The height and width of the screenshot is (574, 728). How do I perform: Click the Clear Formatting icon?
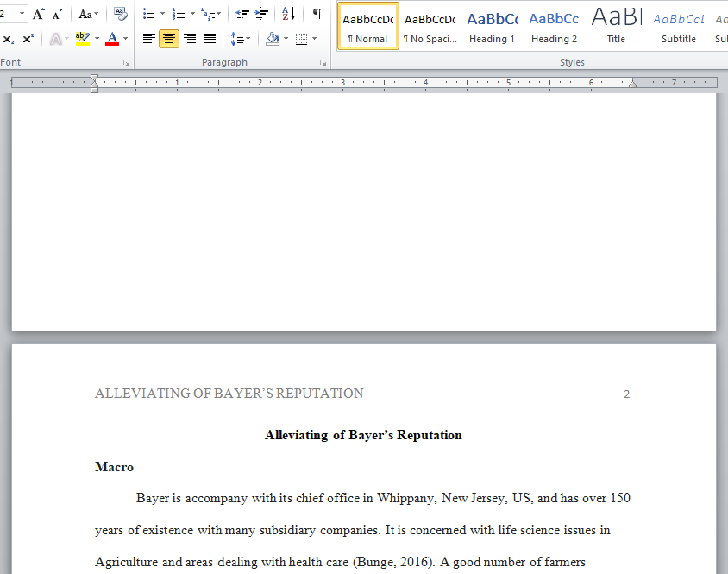[x=120, y=15]
